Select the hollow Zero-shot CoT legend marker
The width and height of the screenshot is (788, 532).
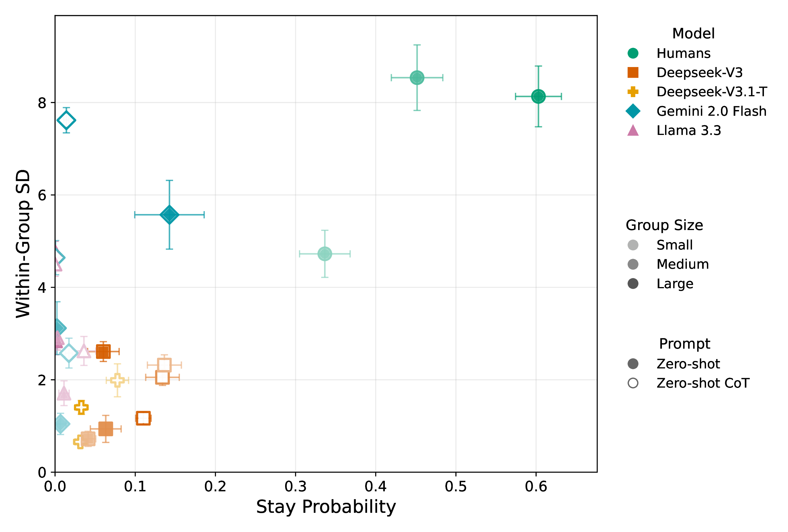click(x=633, y=383)
